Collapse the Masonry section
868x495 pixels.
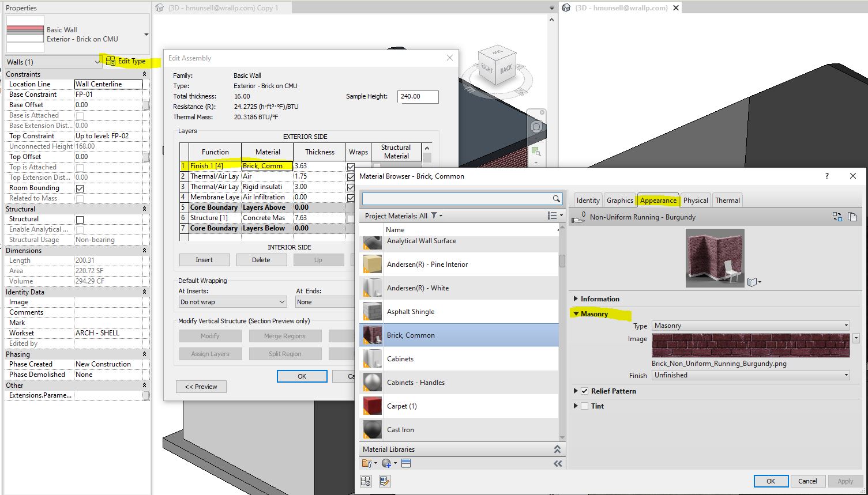coord(576,313)
